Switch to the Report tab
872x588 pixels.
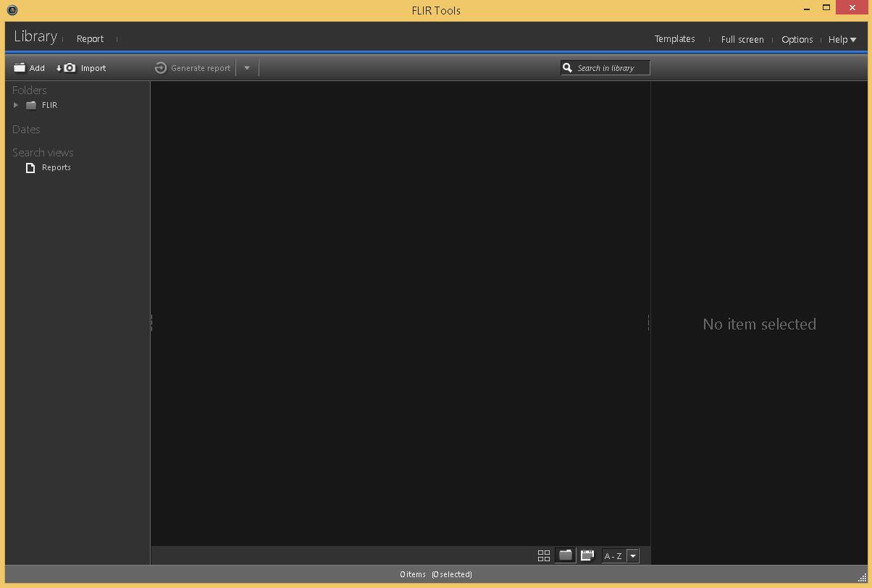(90, 38)
